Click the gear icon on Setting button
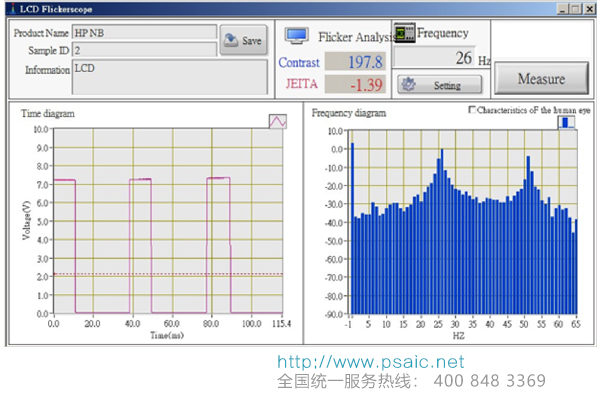 coord(408,85)
